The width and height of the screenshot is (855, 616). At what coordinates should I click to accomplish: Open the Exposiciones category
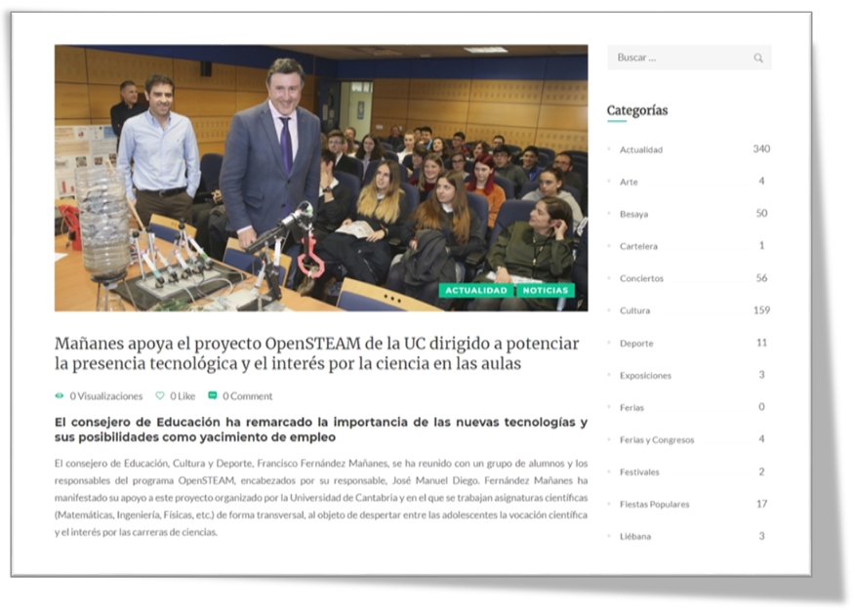point(645,376)
